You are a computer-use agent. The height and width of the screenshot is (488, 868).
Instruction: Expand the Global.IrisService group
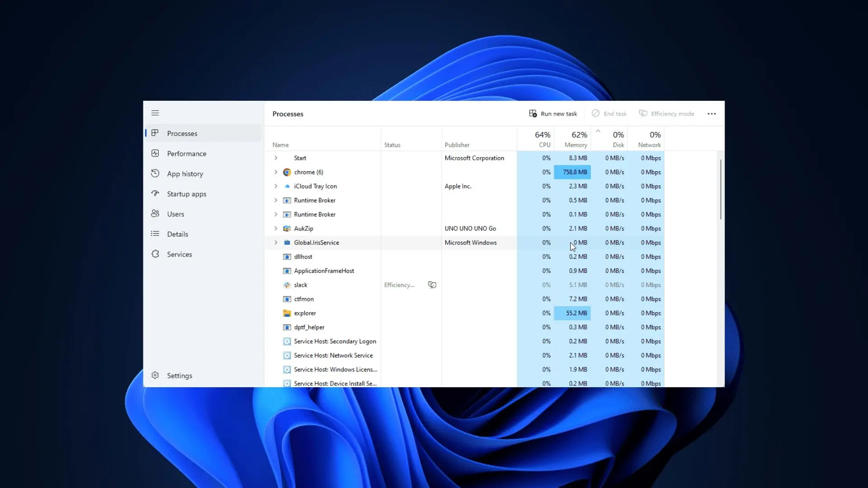276,243
